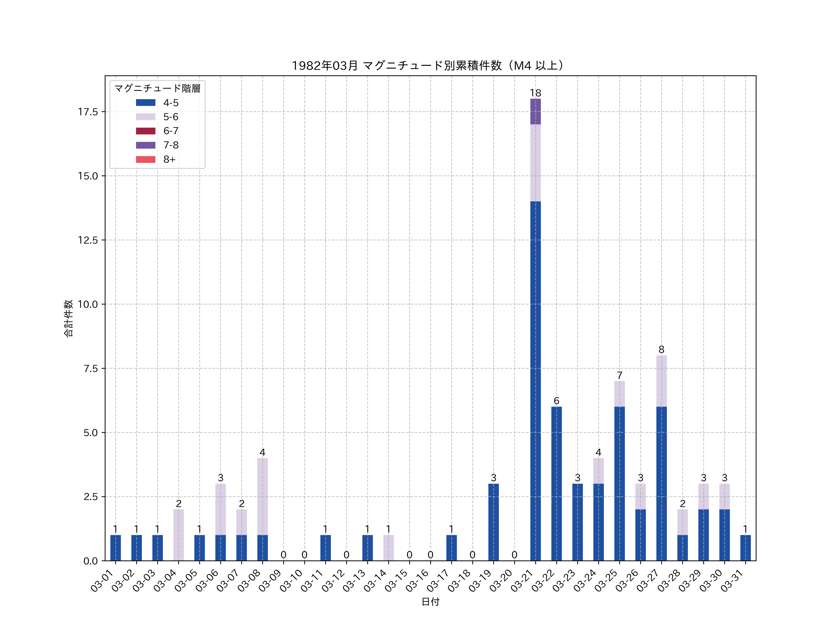Click the 03-14 x-axis tick label
The image size is (840, 630).
coord(376,581)
